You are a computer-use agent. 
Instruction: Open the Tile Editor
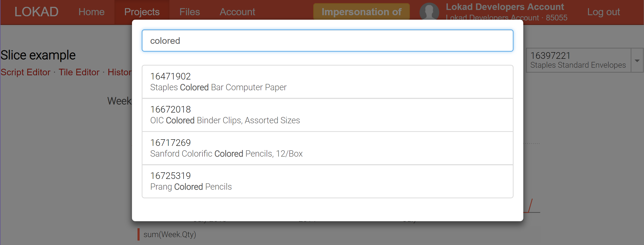click(79, 72)
